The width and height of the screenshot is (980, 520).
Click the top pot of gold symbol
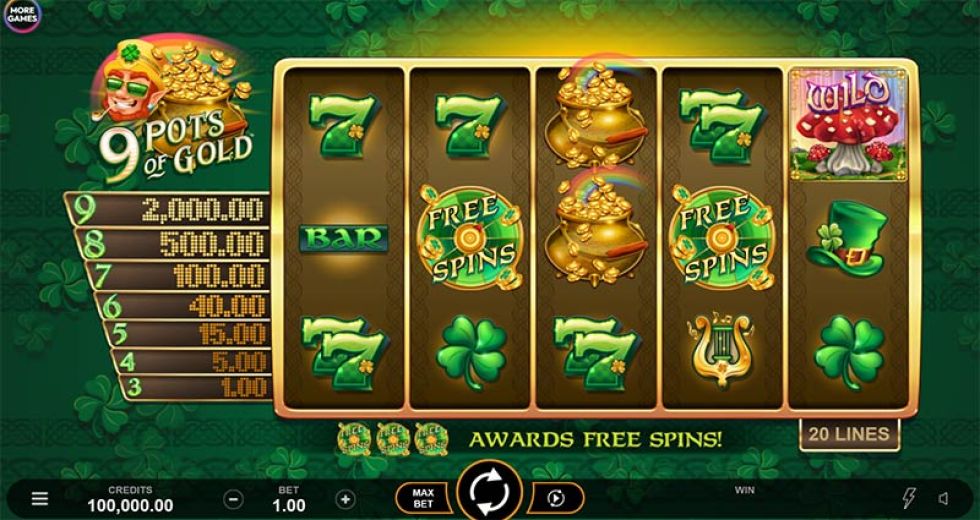click(594, 116)
